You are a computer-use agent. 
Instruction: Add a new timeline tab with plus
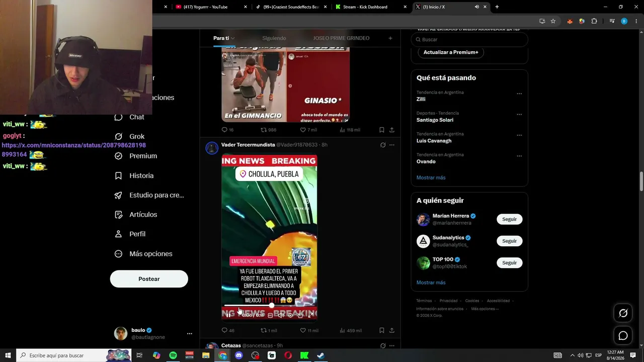pyautogui.click(x=390, y=38)
